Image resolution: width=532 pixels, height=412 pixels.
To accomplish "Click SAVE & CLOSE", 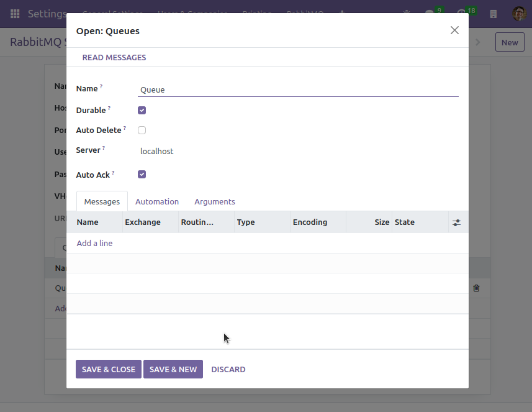I will [x=109, y=369].
